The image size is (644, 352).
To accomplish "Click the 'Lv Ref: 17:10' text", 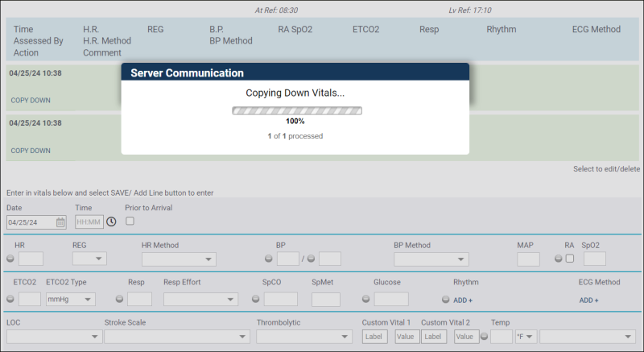I will (470, 10).
